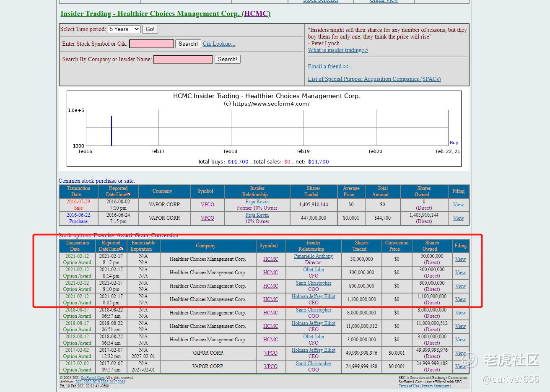Viewport: 550px width, 392px height.
Task: Open VPCO symbol link in the 2016-07-29 Sale row
Action: [x=208, y=205]
